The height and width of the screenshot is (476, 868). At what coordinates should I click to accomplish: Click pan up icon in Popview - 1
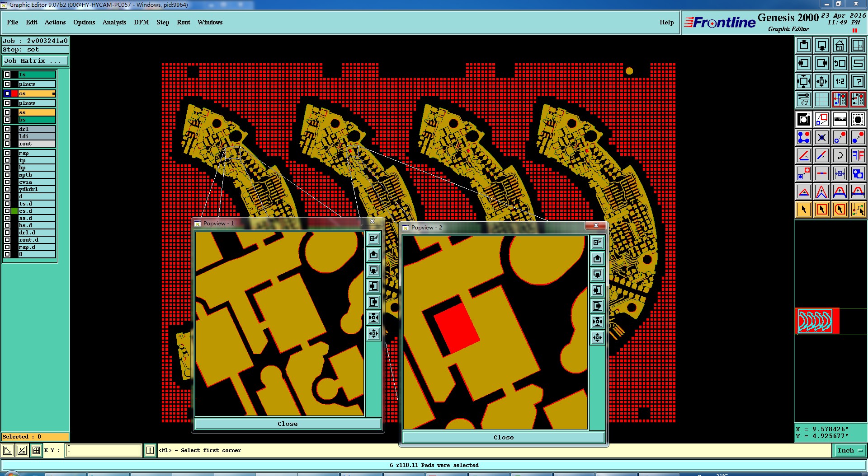tap(373, 255)
